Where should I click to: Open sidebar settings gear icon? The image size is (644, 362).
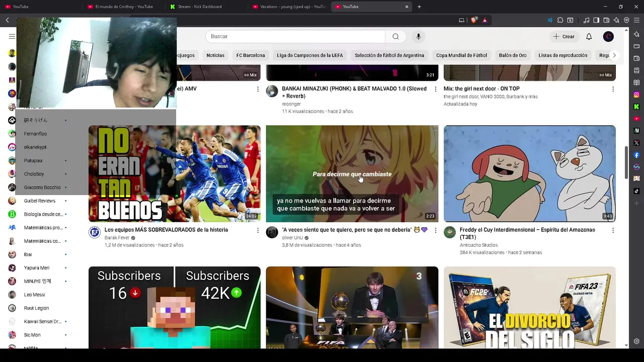(636, 341)
